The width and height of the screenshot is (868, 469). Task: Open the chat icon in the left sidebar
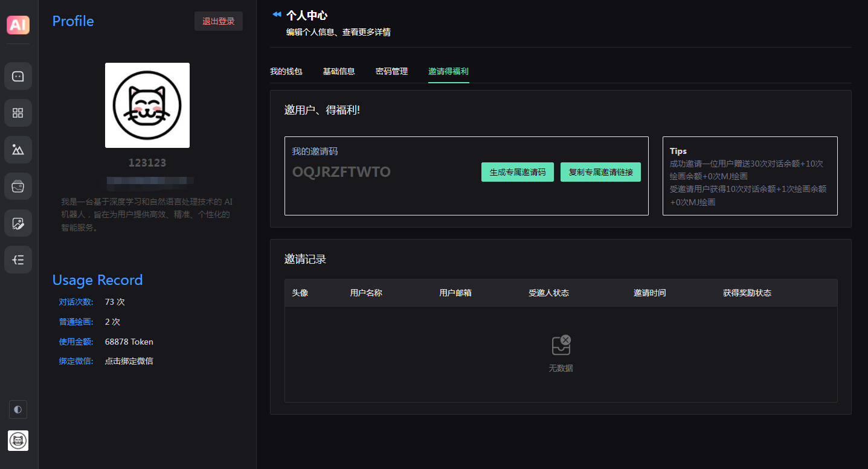(18, 75)
